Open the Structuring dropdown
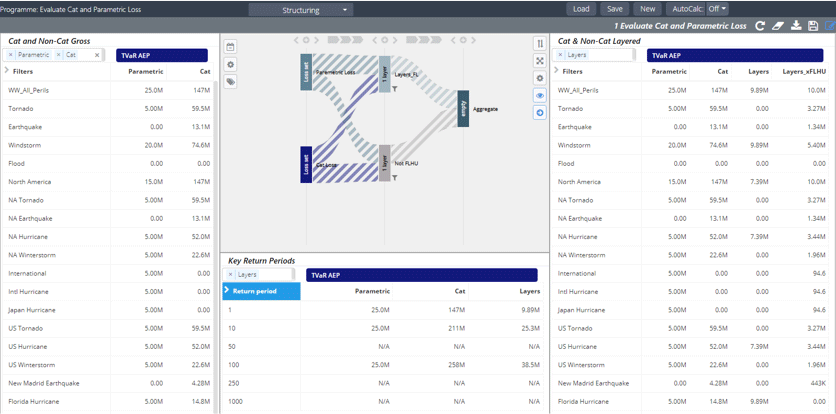 (x=301, y=10)
